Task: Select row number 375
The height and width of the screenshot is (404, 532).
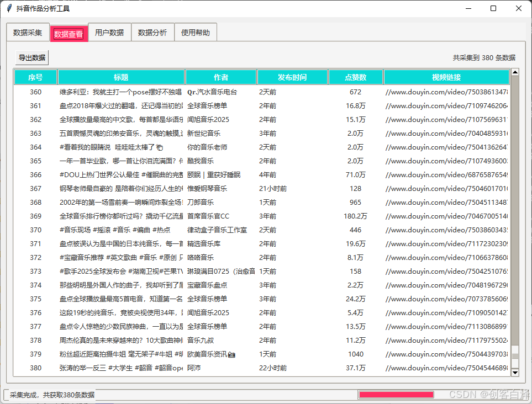Action: click(x=35, y=299)
